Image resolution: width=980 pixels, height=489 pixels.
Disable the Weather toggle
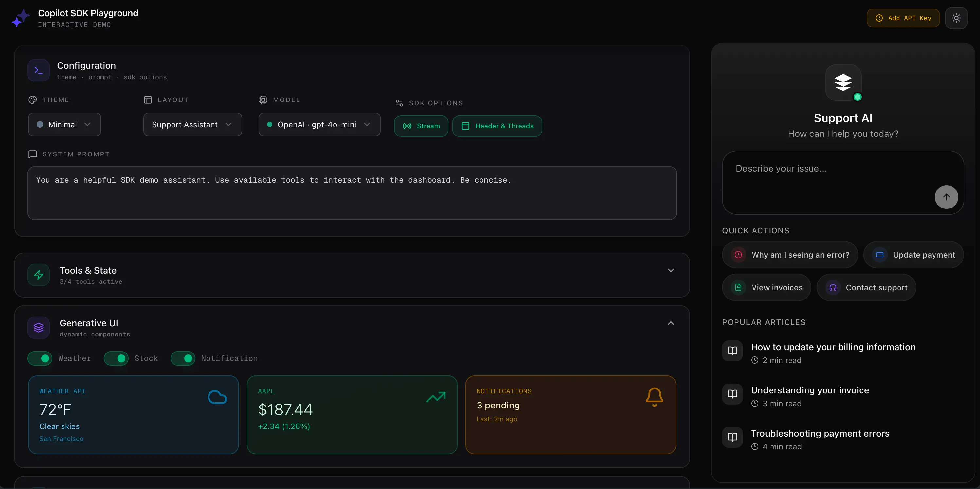click(40, 358)
